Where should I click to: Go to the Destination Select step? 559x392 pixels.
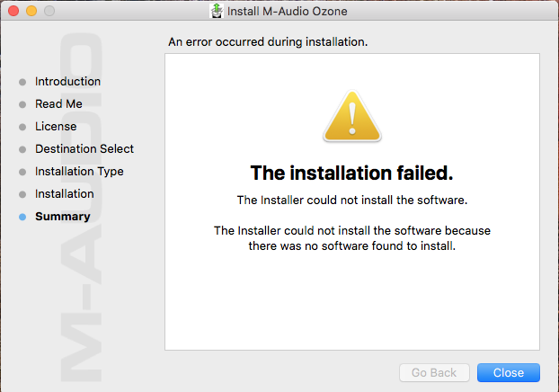[84, 148]
